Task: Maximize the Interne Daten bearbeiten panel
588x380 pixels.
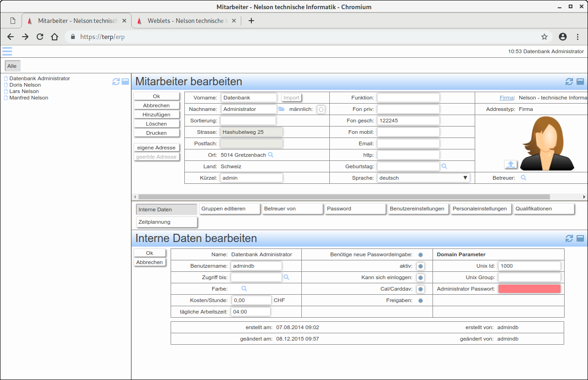Action: coord(580,238)
